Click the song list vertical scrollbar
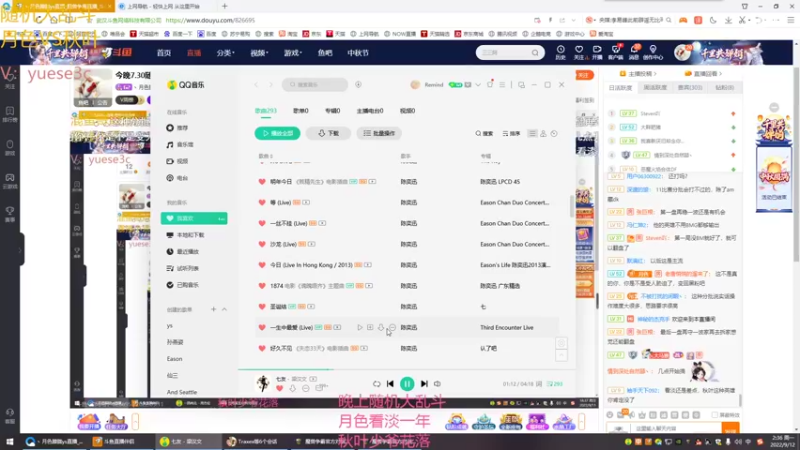The height and width of the screenshot is (450, 800). (571, 206)
